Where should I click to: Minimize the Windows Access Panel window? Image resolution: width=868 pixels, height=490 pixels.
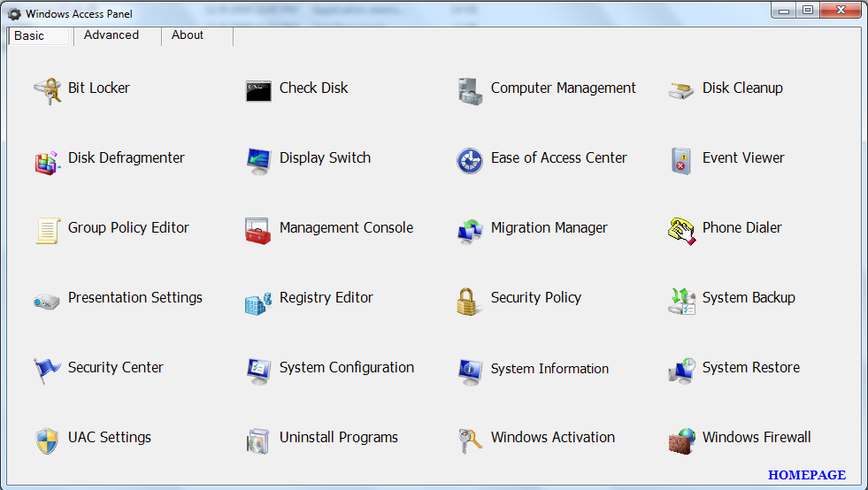point(784,10)
